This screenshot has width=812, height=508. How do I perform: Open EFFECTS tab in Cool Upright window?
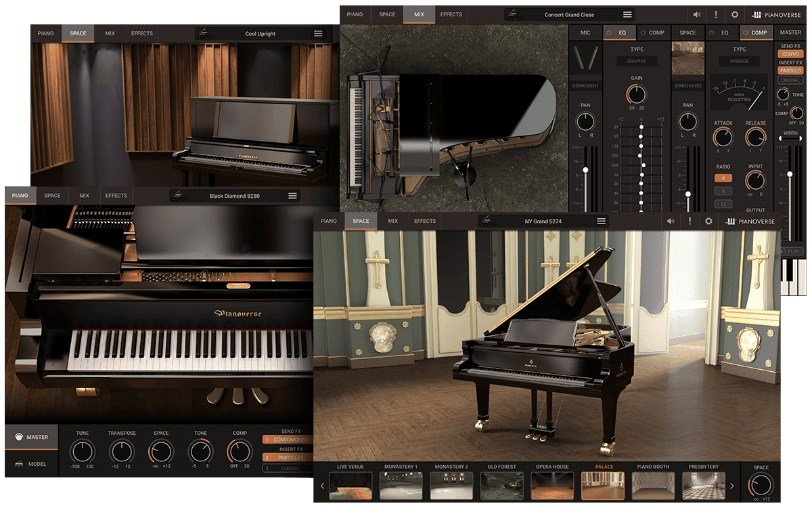click(142, 33)
